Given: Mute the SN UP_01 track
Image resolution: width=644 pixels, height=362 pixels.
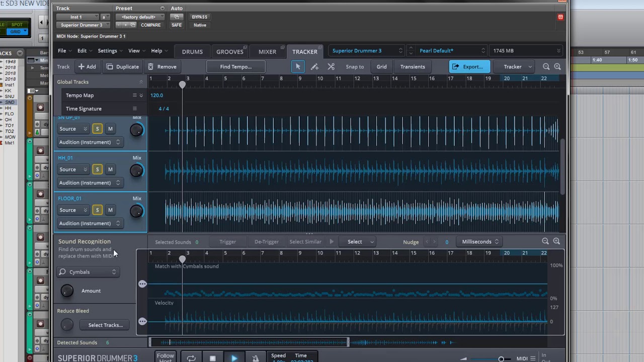Looking at the screenshot, I should pyautogui.click(x=110, y=129).
